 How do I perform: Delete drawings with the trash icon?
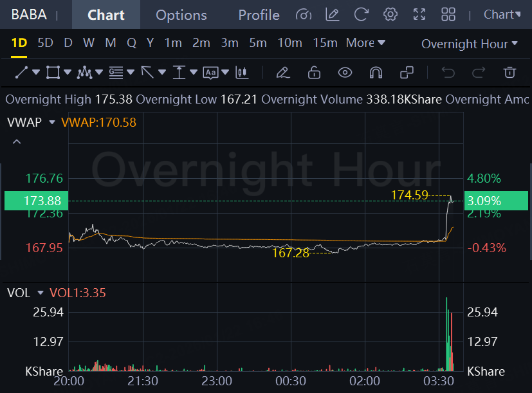[x=509, y=72]
